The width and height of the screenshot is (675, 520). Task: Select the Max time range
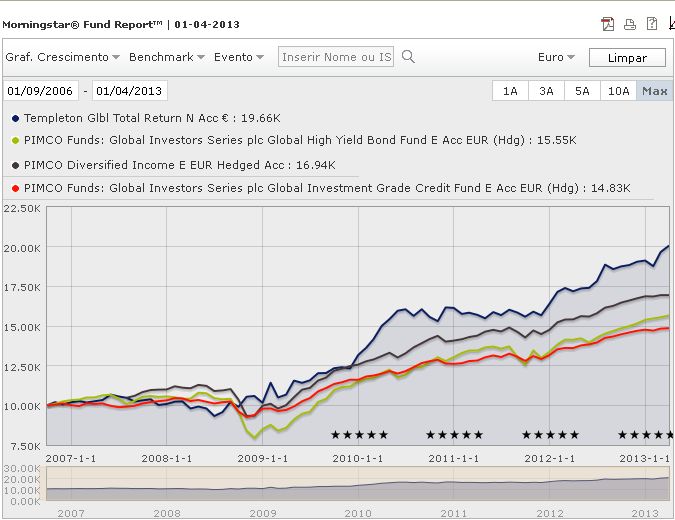(x=654, y=91)
